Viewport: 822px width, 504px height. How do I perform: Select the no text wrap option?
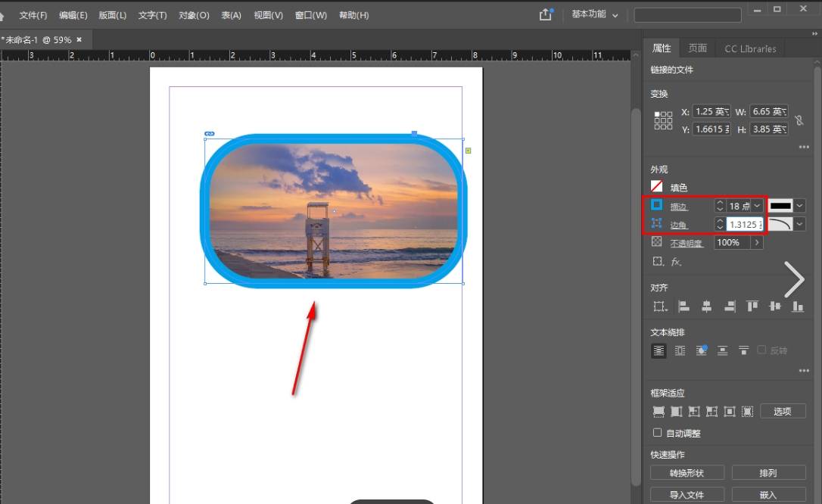[659, 350]
